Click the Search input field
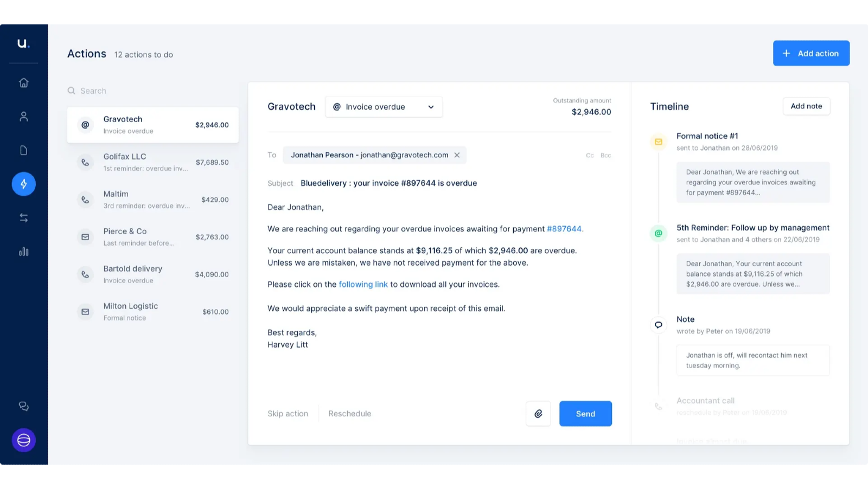 tap(152, 91)
